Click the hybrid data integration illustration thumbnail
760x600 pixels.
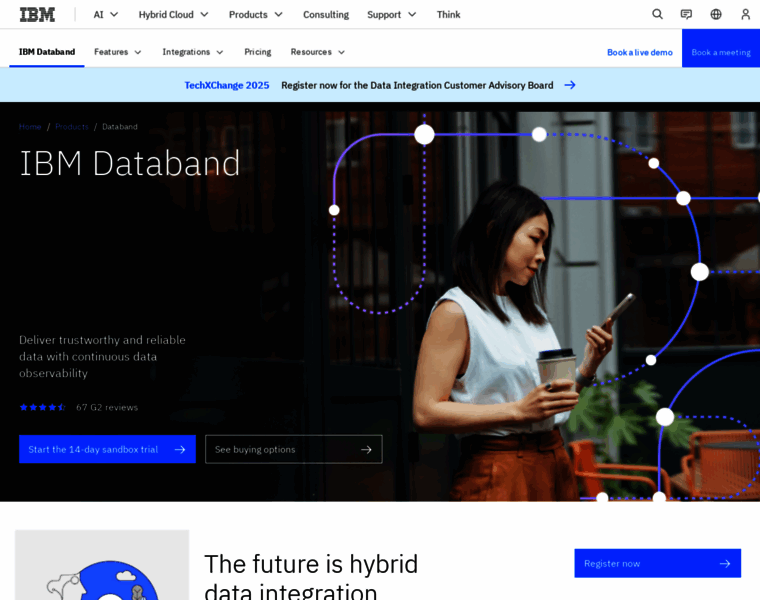tap(102, 565)
